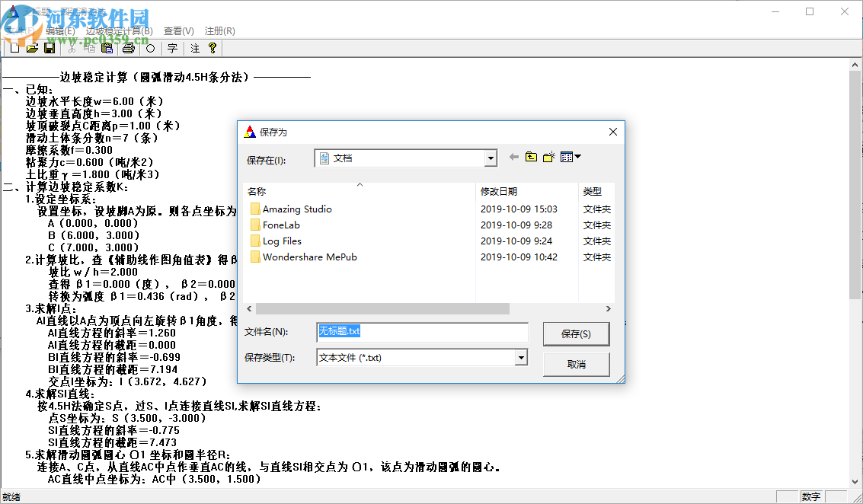
Task: Select the FoneLab folder icon
Action: 255,225
